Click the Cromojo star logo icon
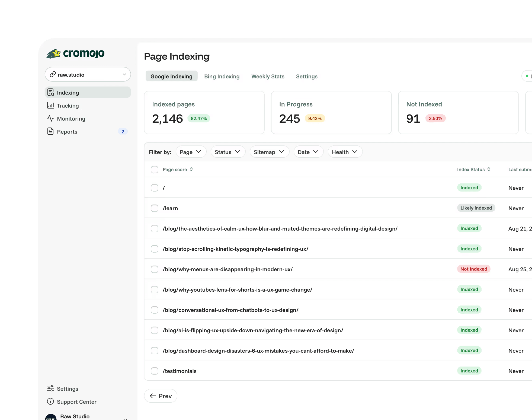 pyautogui.click(x=54, y=54)
